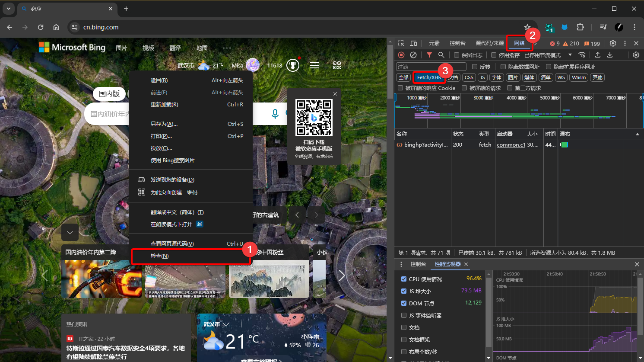644x362 pixels.
Task: Open the media control icon in toolbar
Action: point(603,27)
